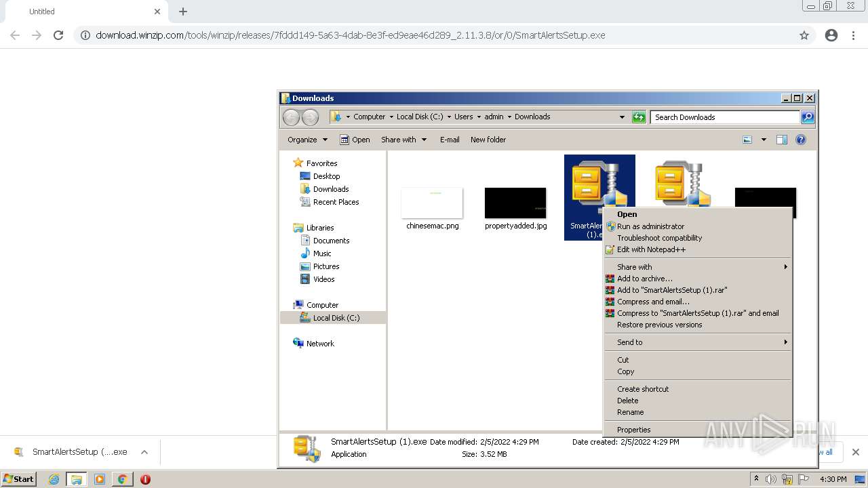This screenshot has width=868, height=488.
Task: Expand the view options dropdown arrow
Action: (x=764, y=140)
